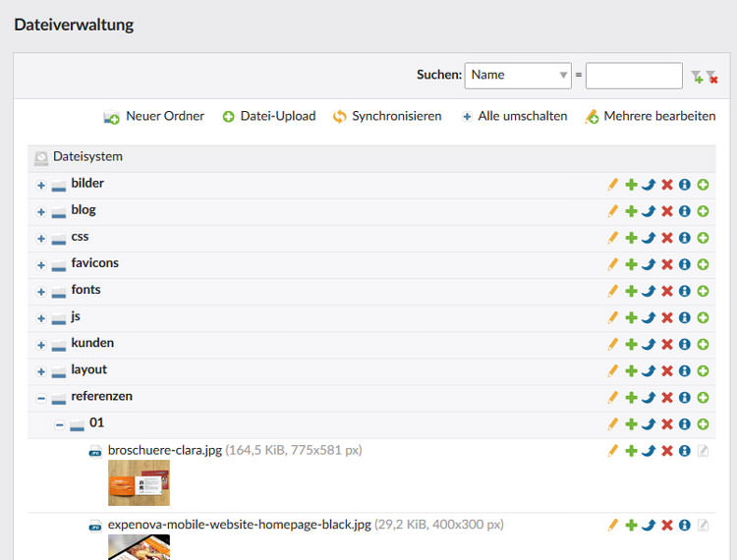Click Synchronisieren to sync files
The height and width of the screenshot is (560, 737).
pyautogui.click(x=387, y=116)
